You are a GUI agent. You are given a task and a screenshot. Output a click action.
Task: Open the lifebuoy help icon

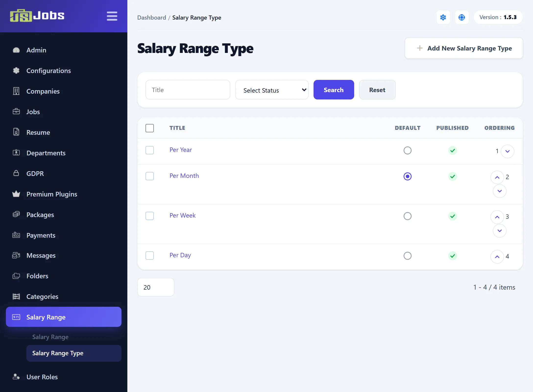462,17
